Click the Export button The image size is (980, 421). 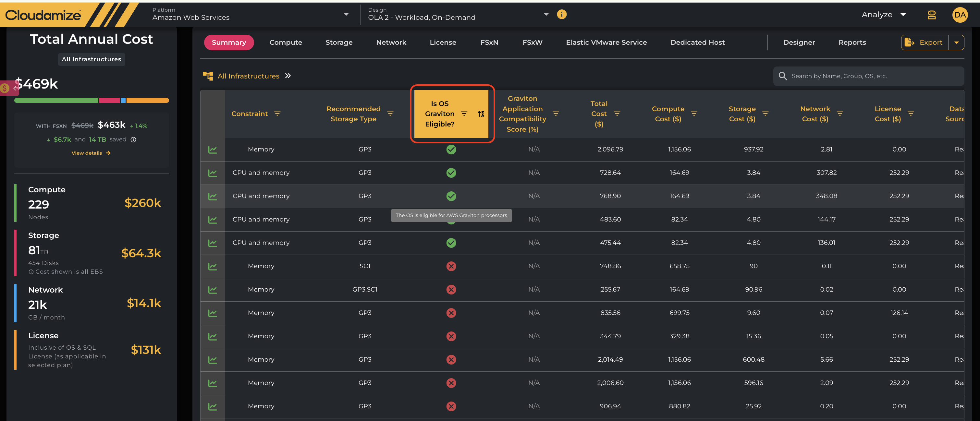(925, 42)
